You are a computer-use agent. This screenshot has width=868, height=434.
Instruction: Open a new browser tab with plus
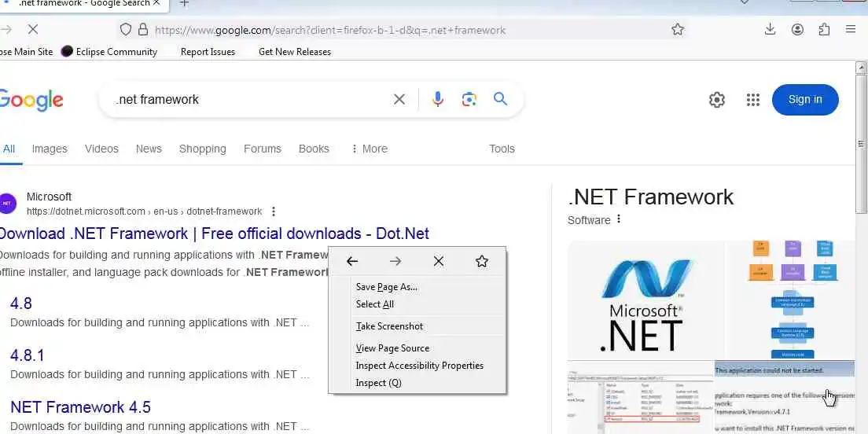coord(184,3)
